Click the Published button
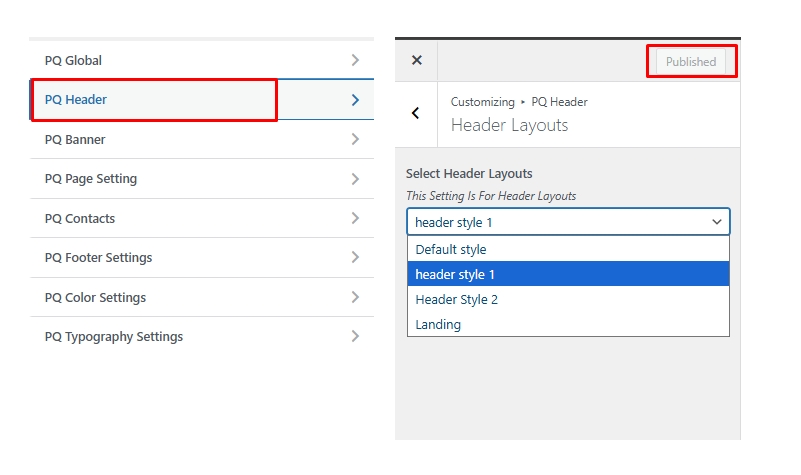 [691, 62]
